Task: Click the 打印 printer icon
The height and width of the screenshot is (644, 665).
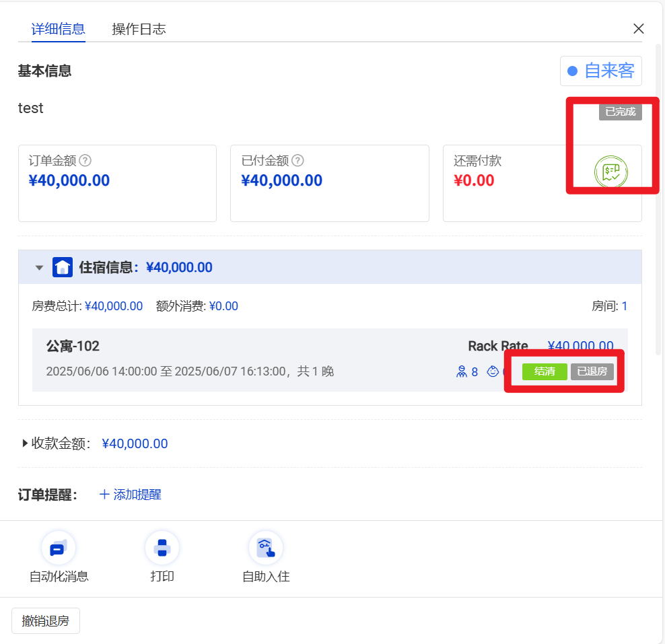Action: [162, 548]
